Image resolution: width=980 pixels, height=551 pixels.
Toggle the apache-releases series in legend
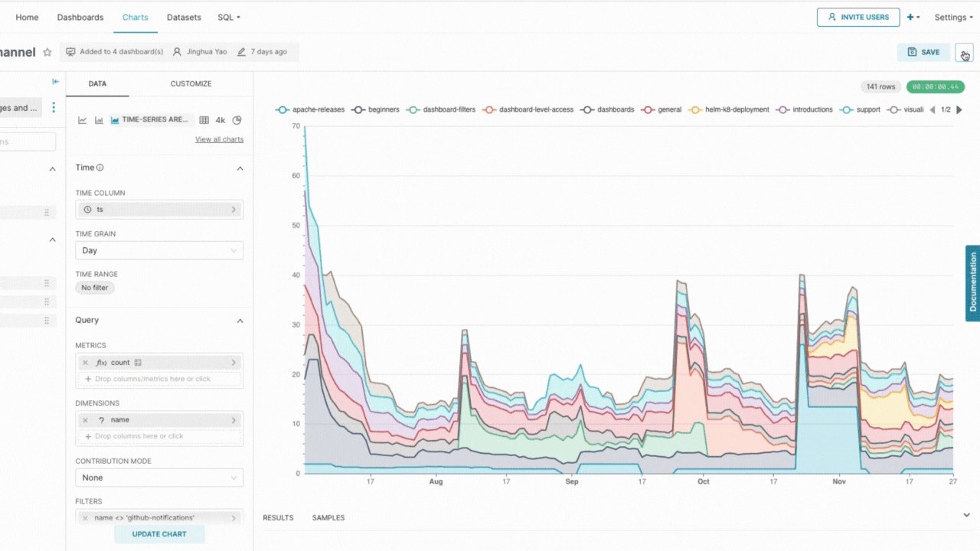click(x=311, y=109)
